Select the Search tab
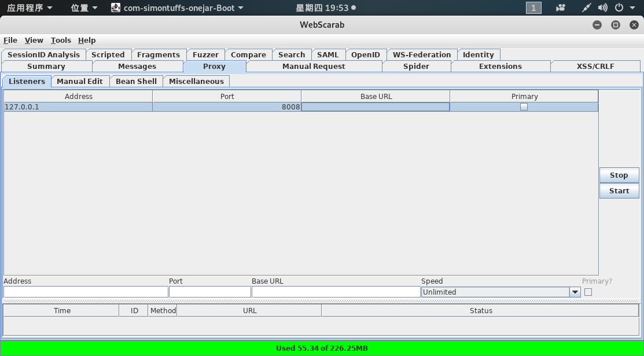Screen dimensions: 644x356 pos(292,54)
